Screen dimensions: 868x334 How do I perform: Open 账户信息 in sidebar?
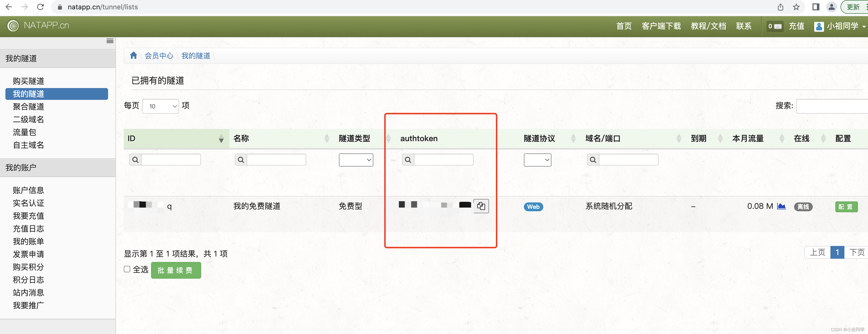pos(29,190)
